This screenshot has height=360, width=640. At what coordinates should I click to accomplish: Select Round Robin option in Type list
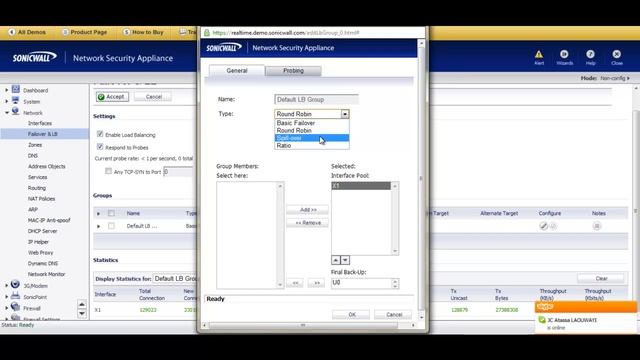pyautogui.click(x=312, y=131)
